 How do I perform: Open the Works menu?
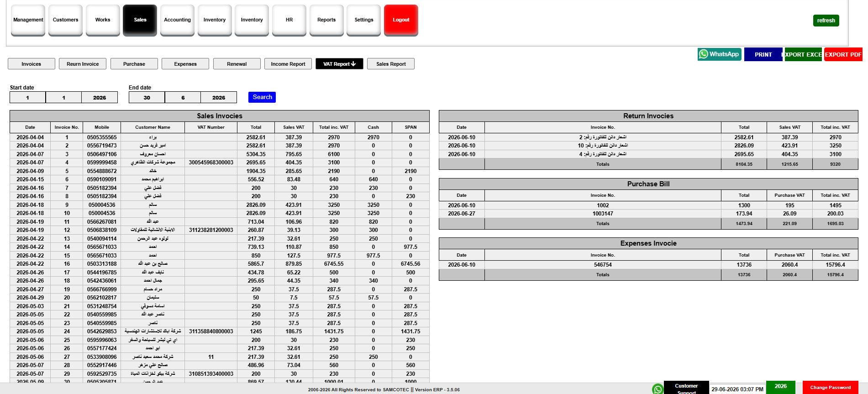pyautogui.click(x=103, y=20)
